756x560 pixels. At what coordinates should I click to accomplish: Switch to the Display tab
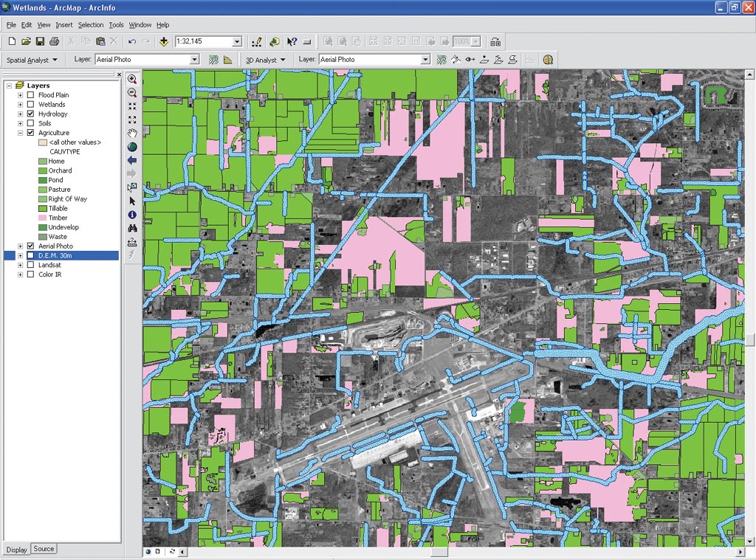click(17, 550)
